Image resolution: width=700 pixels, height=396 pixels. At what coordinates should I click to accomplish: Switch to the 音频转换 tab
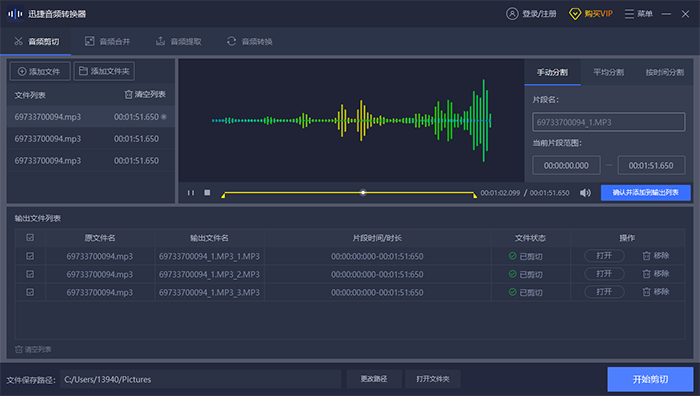point(250,42)
